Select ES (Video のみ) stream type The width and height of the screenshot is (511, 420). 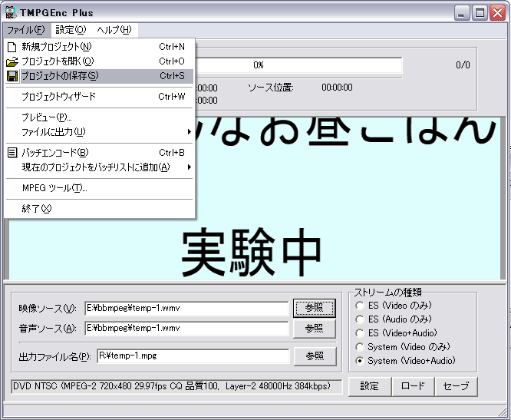tap(360, 306)
